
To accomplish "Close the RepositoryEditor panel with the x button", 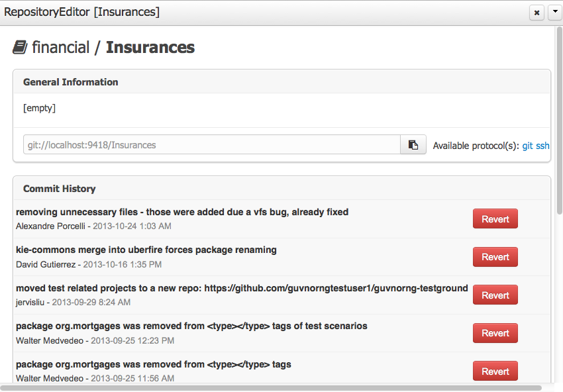I will 537,13.
